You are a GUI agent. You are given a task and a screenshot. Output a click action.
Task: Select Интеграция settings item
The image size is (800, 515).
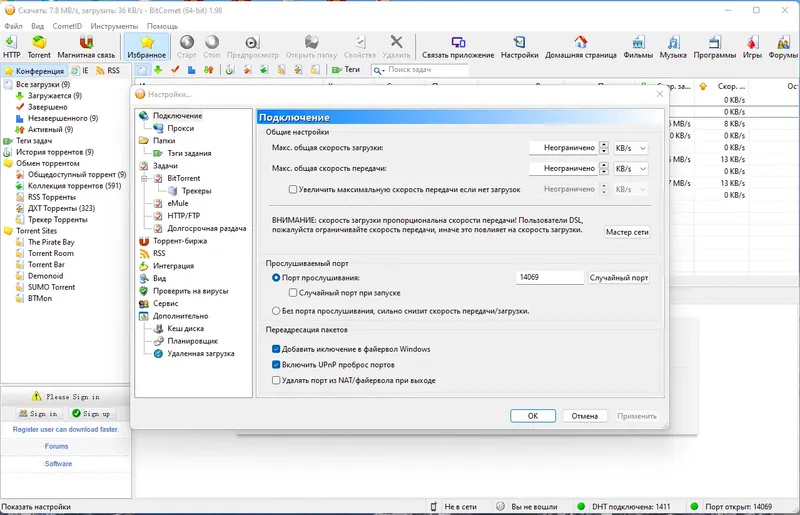173,266
